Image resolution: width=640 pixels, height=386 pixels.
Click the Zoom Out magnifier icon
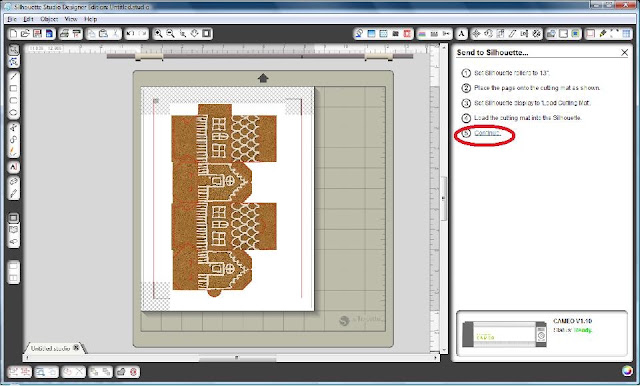170,33
